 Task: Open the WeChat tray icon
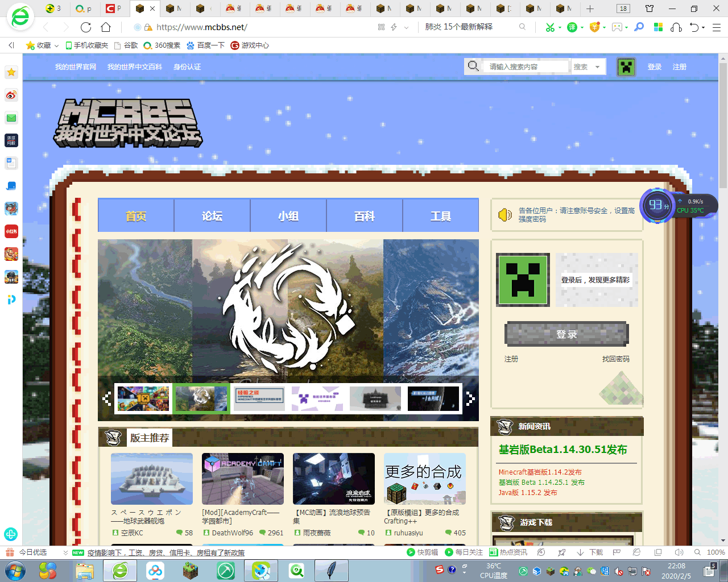[x=591, y=571]
